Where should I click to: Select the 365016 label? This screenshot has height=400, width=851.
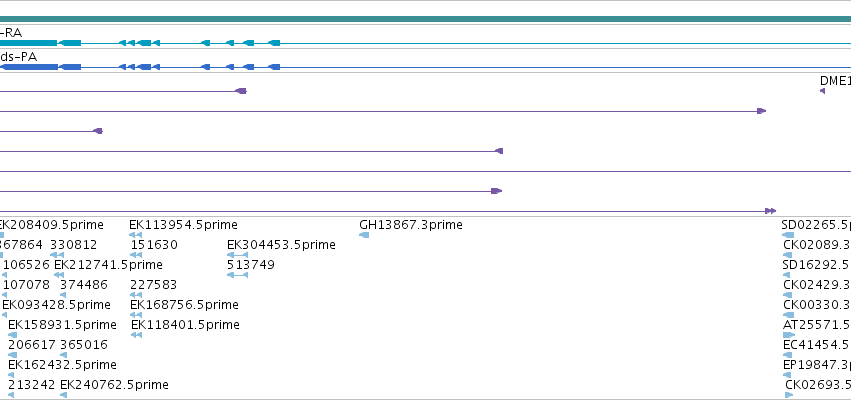pos(84,345)
